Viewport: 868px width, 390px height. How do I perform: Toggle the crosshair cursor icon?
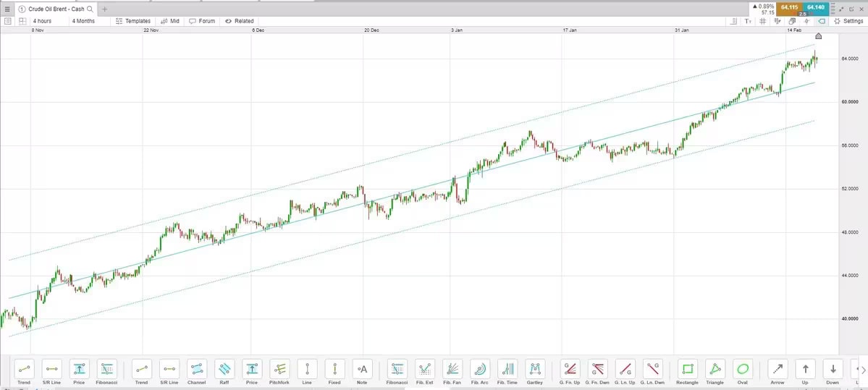pyautogui.click(x=807, y=21)
